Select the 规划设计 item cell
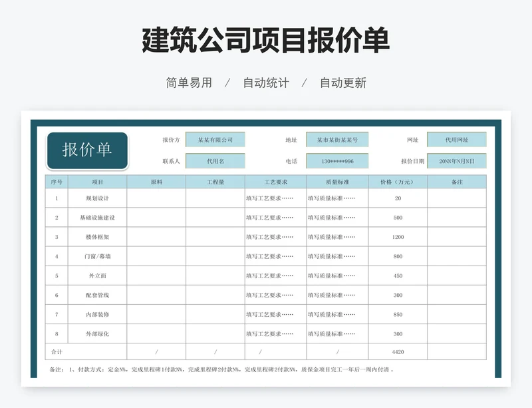The width and height of the screenshot is (532, 408). pos(97,198)
